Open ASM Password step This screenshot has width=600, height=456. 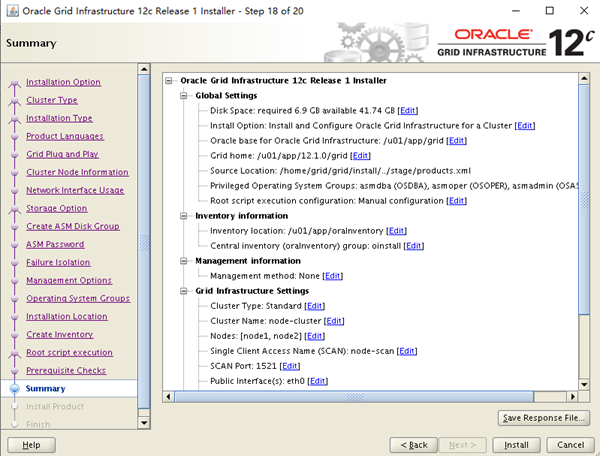tap(55, 244)
